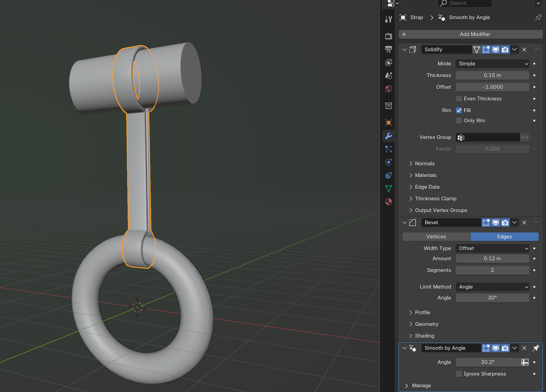Viewport: 546px width, 392px height.
Task: Enable Ignore Sharpness on Smooth by Angle
Action: pos(459,374)
